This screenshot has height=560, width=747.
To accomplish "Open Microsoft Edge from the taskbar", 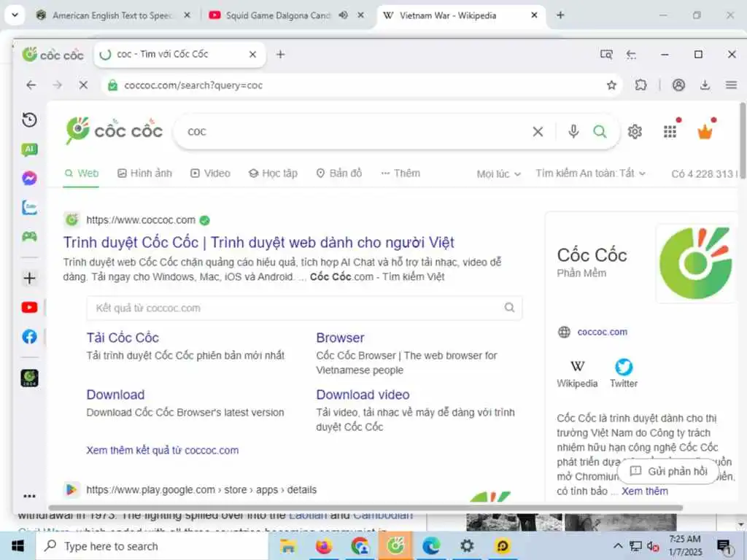I will [430, 545].
